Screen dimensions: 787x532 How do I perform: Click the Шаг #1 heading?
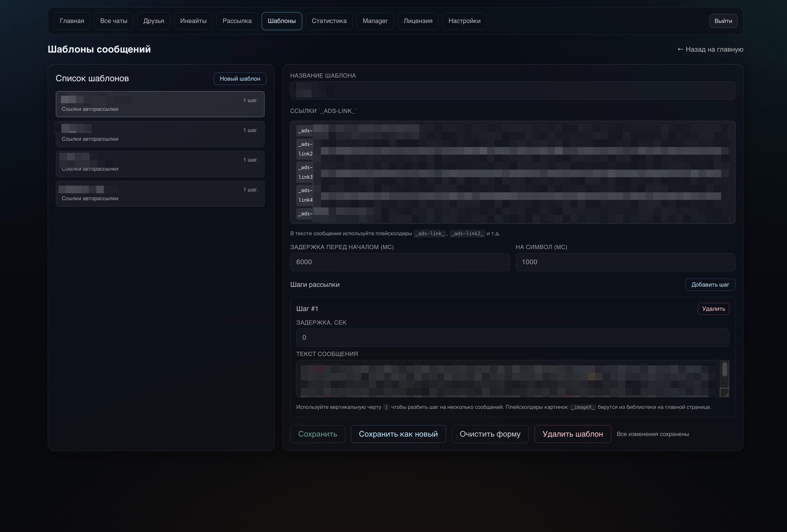click(307, 309)
